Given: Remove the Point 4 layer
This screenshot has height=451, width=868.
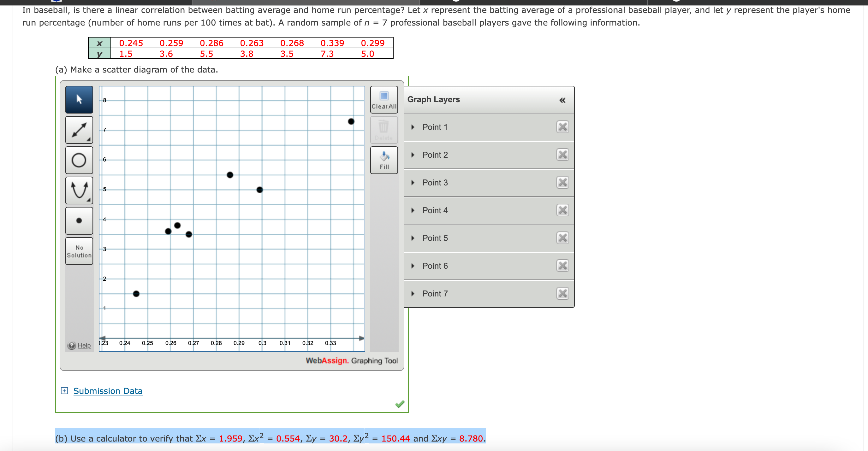Looking at the screenshot, I should coord(562,210).
